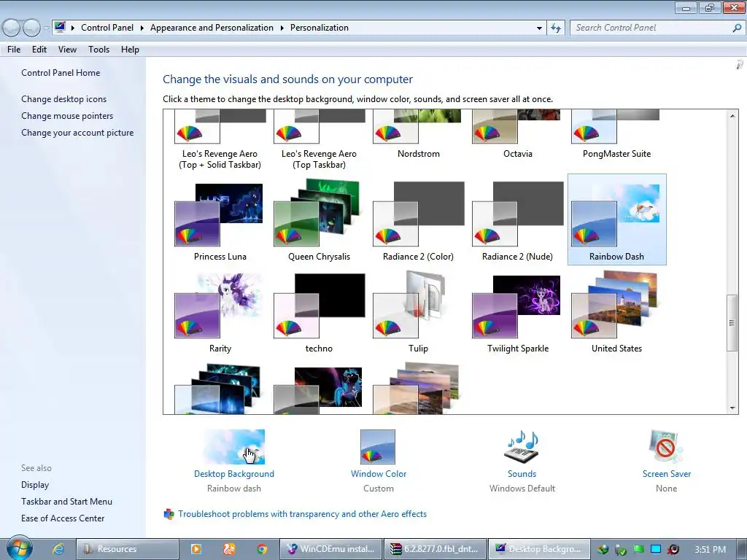The width and height of the screenshot is (747, 560).
Task: Open the Help menu
Action: point(130,50)
